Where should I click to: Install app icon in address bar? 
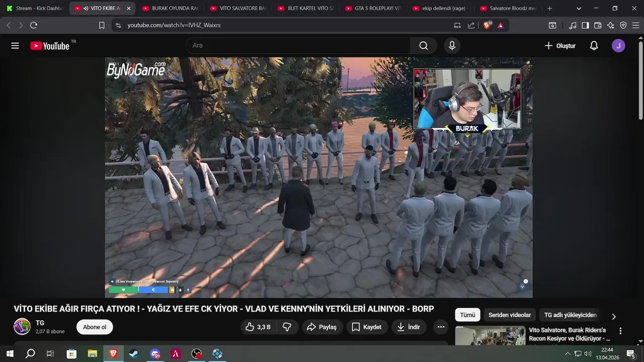(457, 25)
